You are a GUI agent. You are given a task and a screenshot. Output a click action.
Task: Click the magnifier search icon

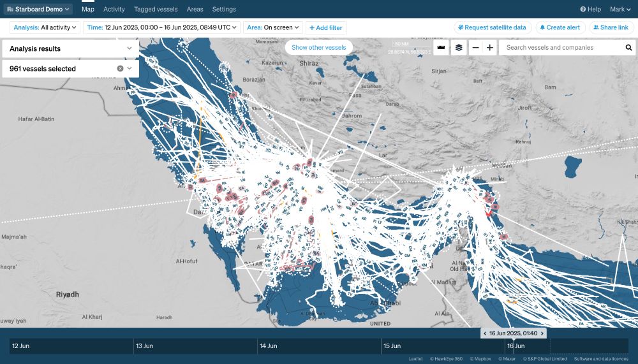tap(628, 48)
